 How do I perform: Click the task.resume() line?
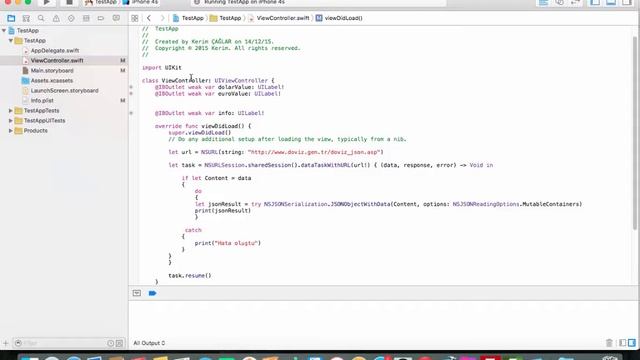tap(190, 276)
